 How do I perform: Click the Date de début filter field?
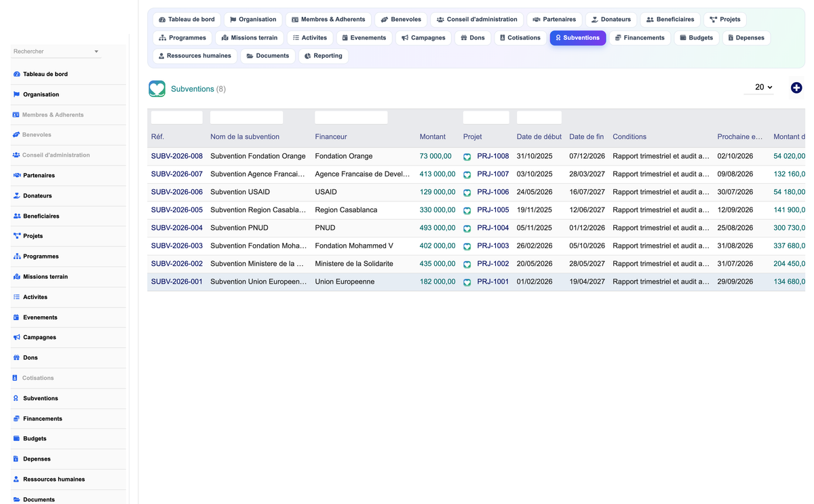539,117
